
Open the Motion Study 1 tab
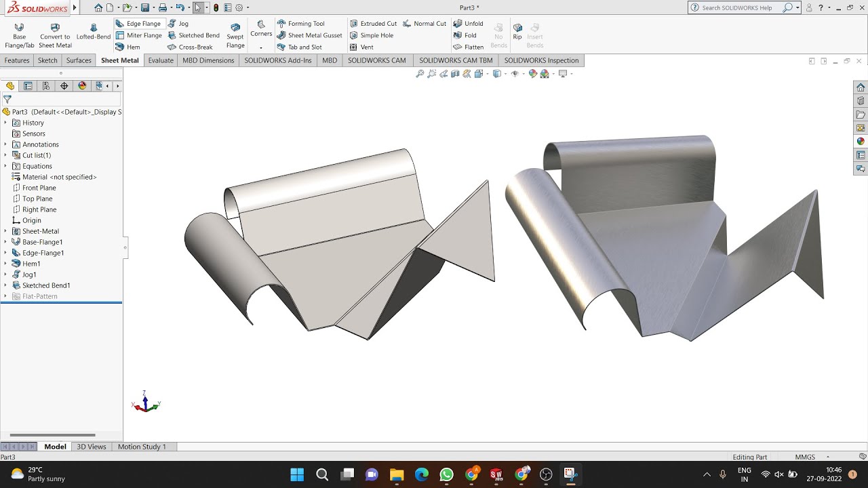click(142, 447)
